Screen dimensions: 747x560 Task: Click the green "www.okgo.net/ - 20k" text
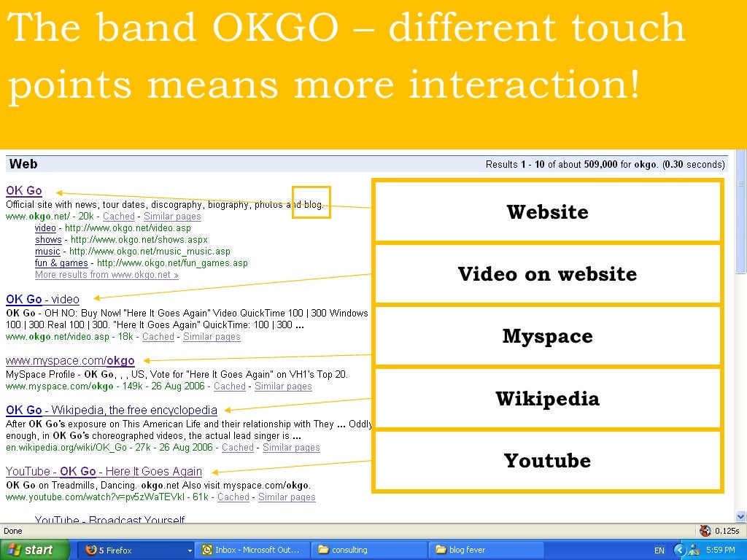[x=50, y=216]
